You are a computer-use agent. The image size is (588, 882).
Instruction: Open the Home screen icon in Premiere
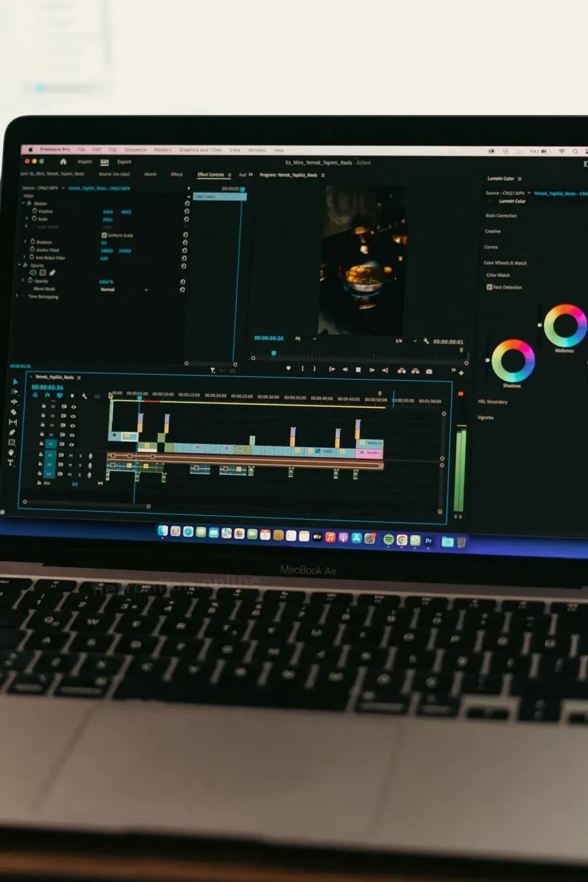[63, 161]
